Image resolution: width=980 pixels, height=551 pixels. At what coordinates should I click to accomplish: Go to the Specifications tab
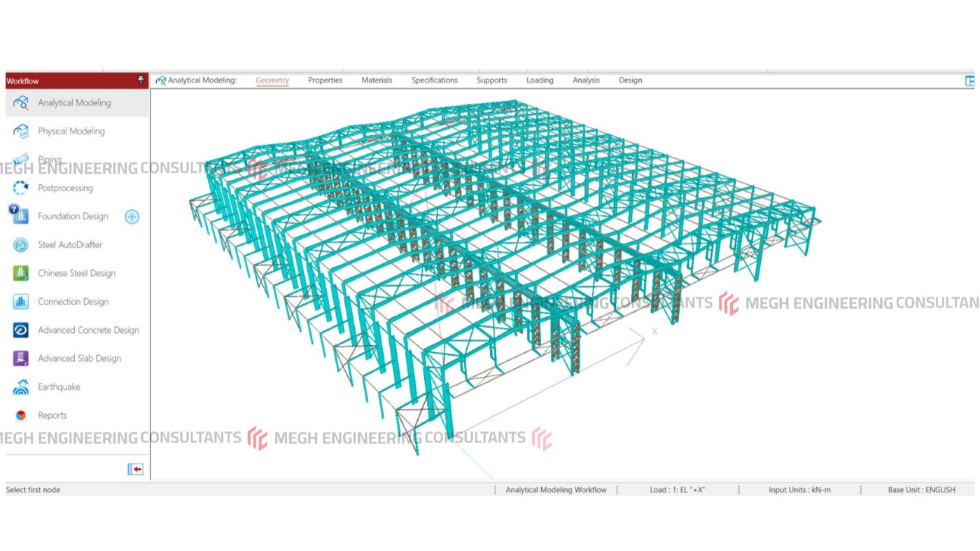coord(435,81)
